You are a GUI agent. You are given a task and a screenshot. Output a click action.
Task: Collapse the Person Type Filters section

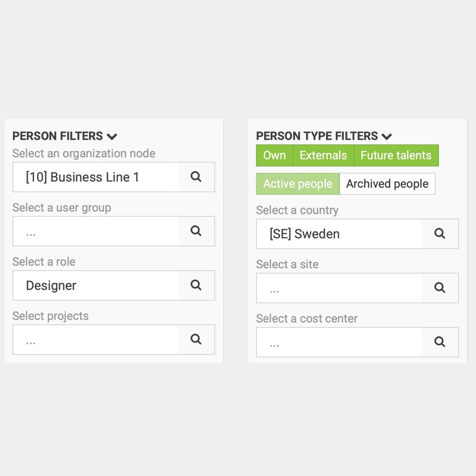click(387, 136)
